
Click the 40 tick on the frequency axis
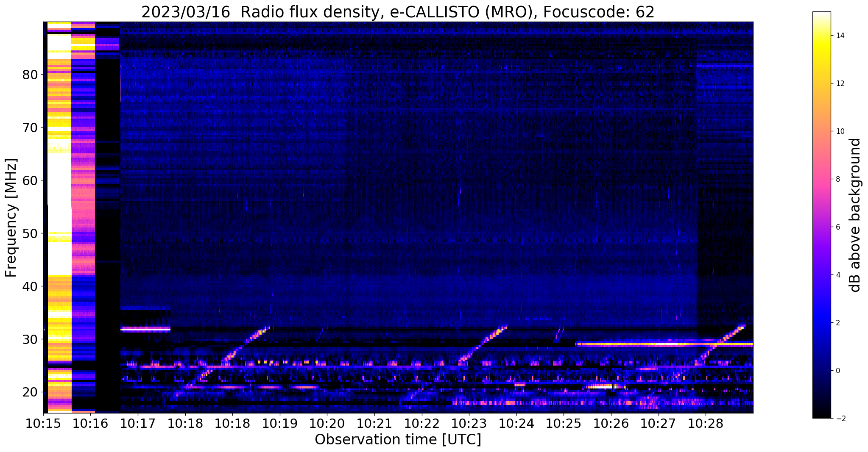click(x=31, y=286)
